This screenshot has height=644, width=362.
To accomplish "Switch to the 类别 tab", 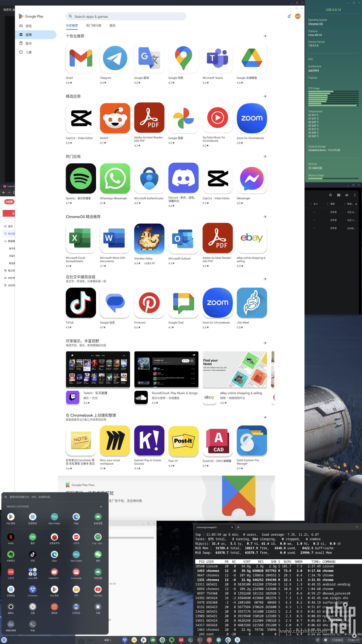I will [112, 26].
